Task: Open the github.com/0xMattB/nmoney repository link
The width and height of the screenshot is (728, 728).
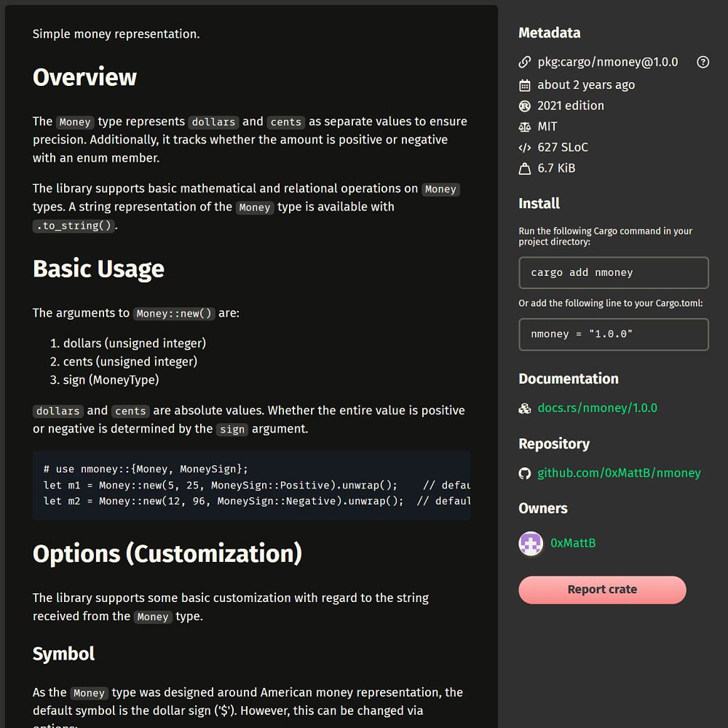Action: (619, 473)
